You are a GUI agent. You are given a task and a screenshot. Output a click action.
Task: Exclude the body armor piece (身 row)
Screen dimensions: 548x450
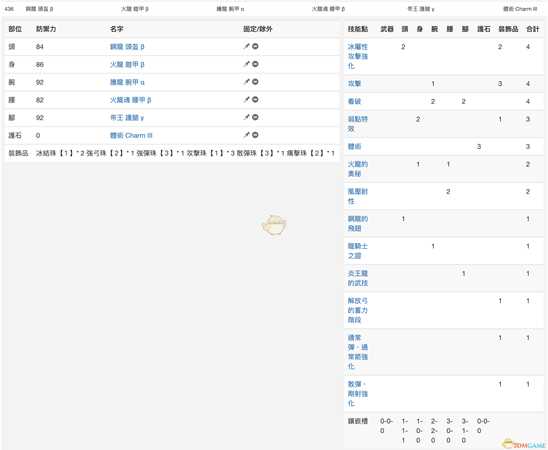[255, 64]
